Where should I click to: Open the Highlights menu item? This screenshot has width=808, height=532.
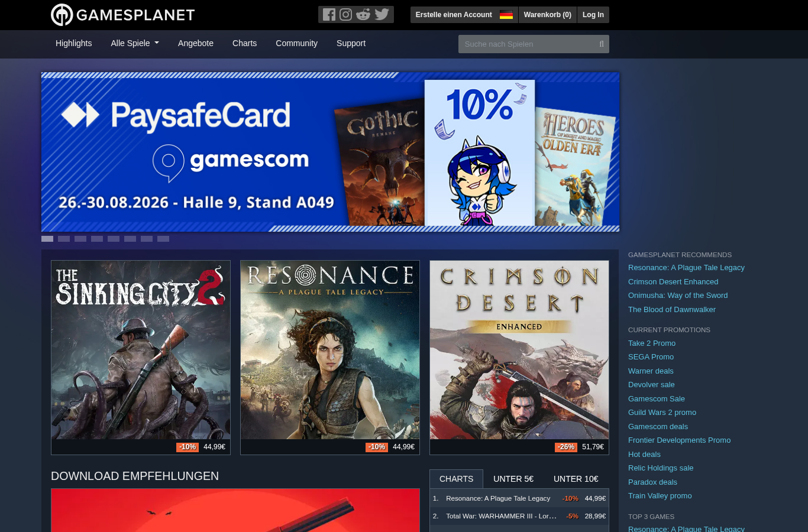pyautogui.click(x=74, y=43)
